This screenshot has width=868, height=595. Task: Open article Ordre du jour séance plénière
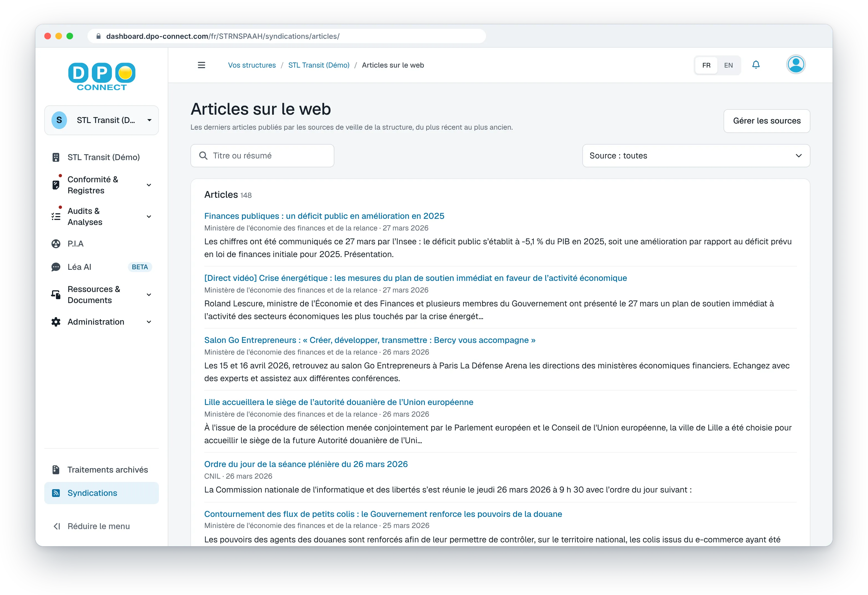tap(306, 464)
